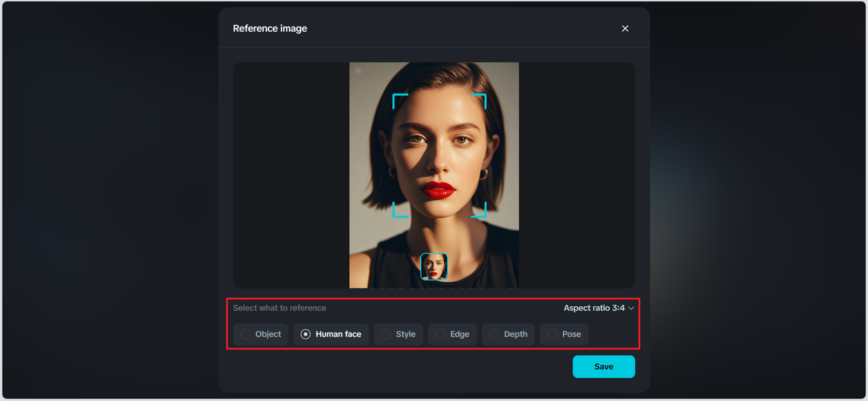Click the Reference image dialog title

270,28
